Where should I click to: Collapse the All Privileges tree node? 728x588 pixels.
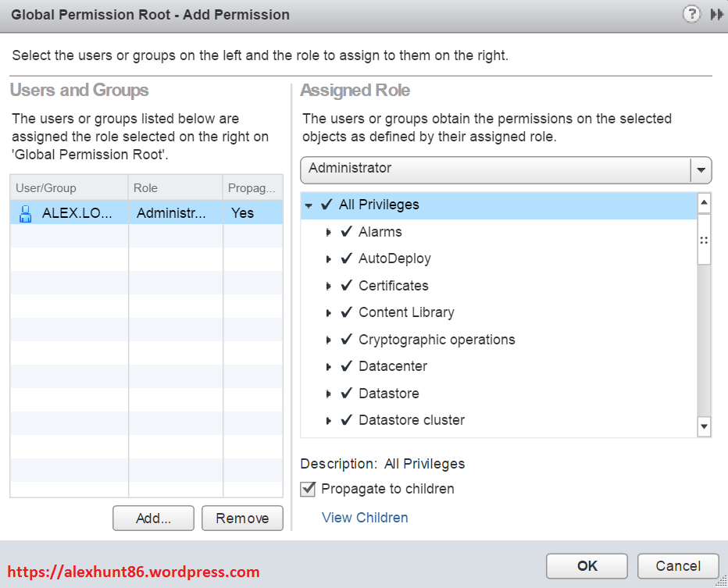(309, 205)
